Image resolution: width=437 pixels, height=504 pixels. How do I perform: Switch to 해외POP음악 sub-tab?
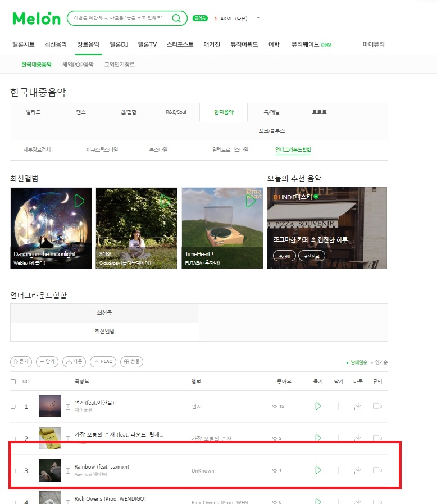point(78,65)
